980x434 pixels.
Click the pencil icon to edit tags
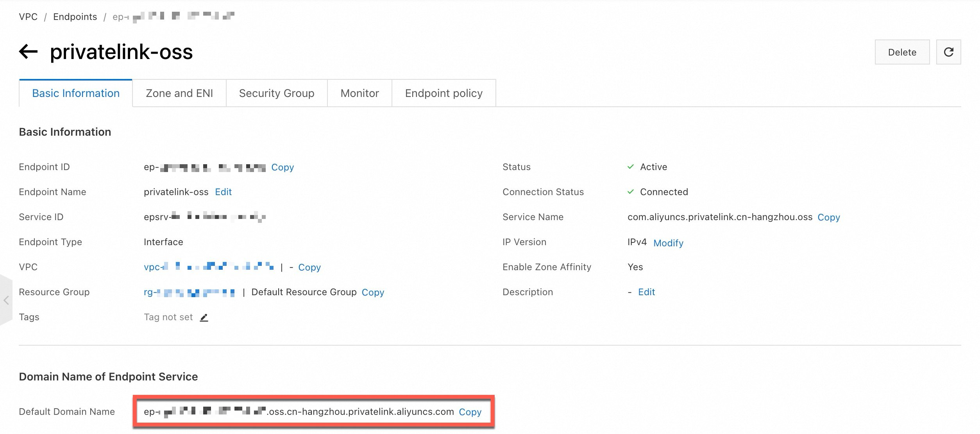[204, 318]
